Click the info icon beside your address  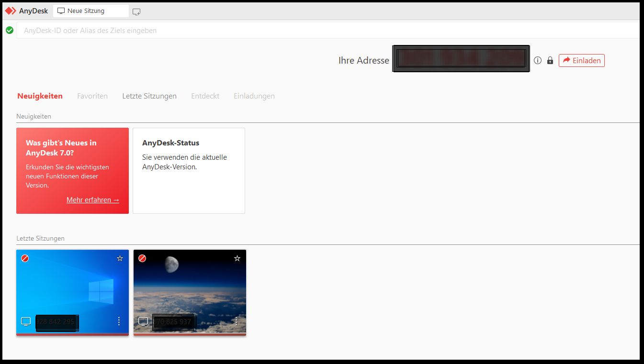coord(538,61)
